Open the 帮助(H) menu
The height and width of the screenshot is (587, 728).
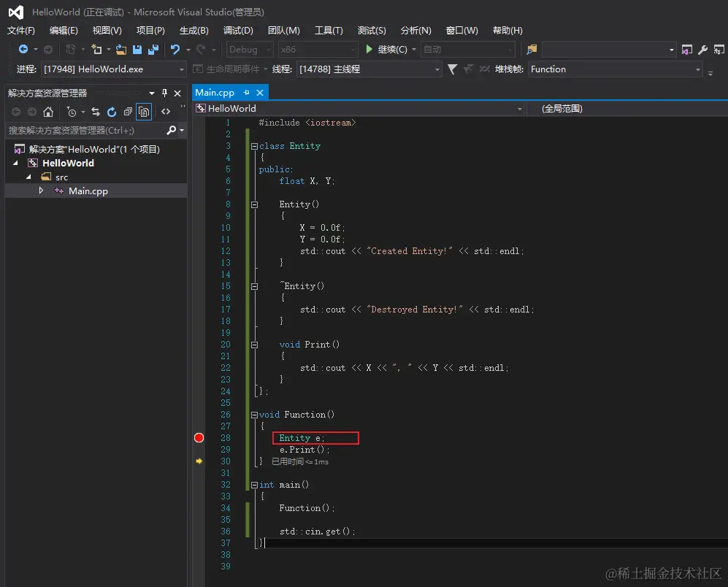pyautogui.click(x=507, y=30)
